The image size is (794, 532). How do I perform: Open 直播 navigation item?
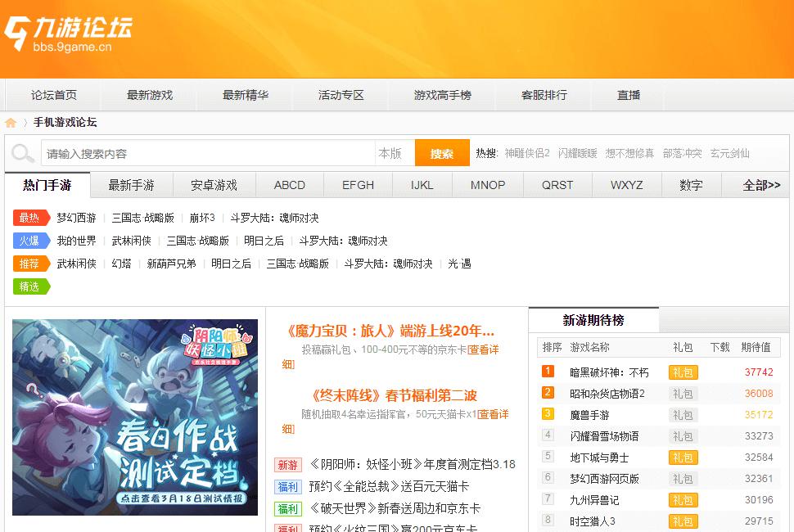pos(629,95)
